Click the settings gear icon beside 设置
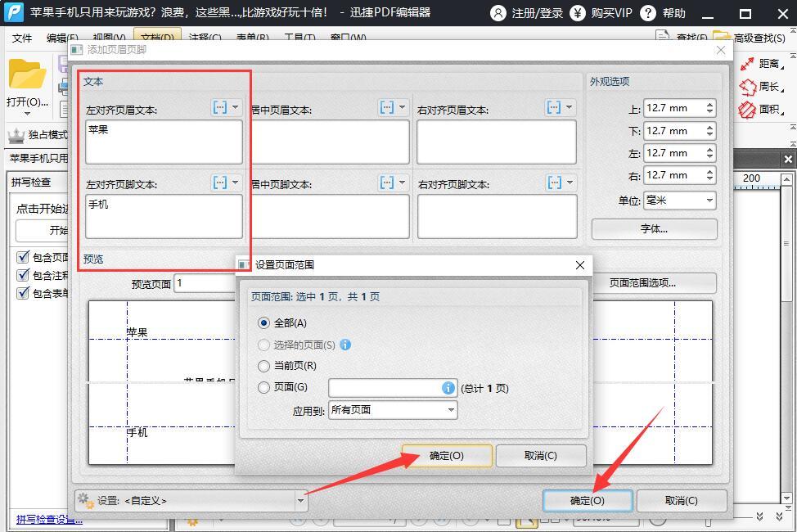The image size is (797, 532). [x=86, y=501]
